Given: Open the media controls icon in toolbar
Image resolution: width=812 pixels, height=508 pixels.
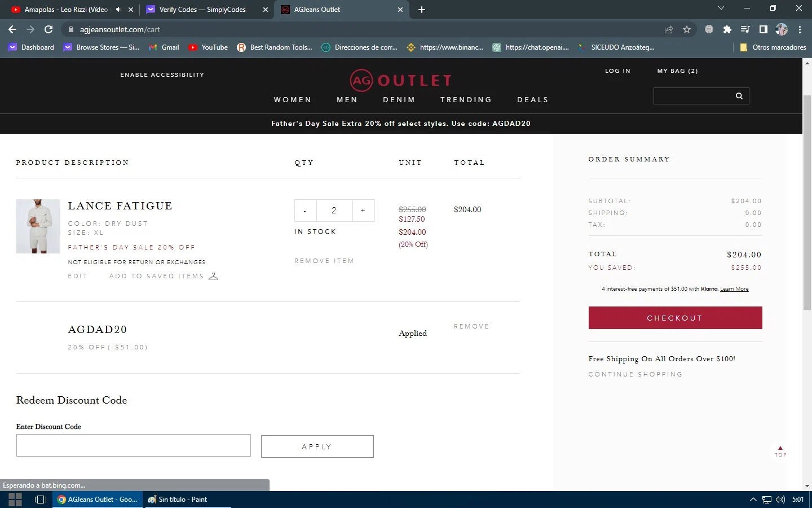Looking at the screenshot, I should pos(745,29).
